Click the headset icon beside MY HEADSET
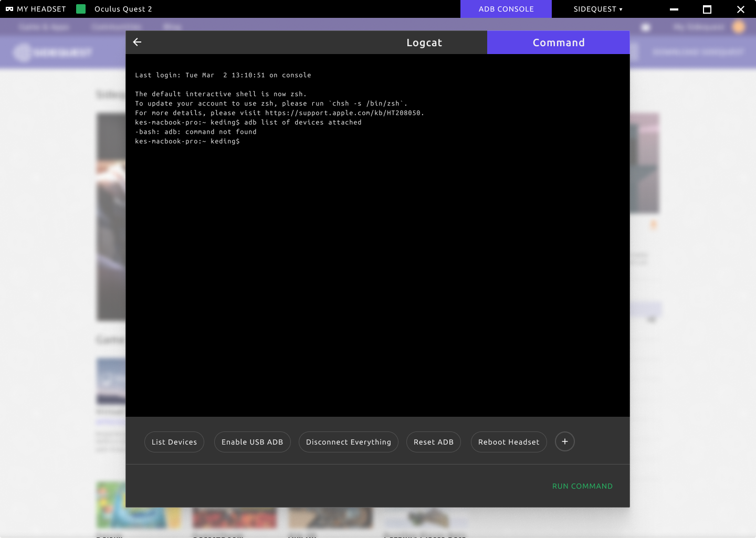The image size is (756, 538). [9, 9]
